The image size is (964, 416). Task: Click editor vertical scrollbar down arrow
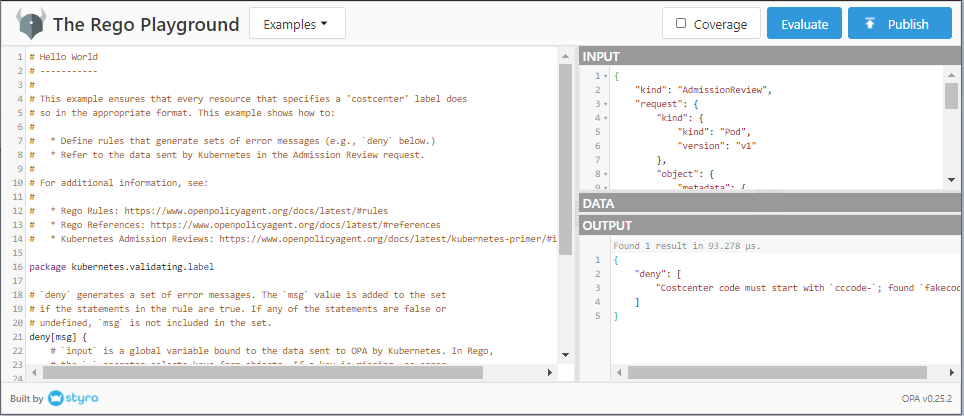coord(565,355)
